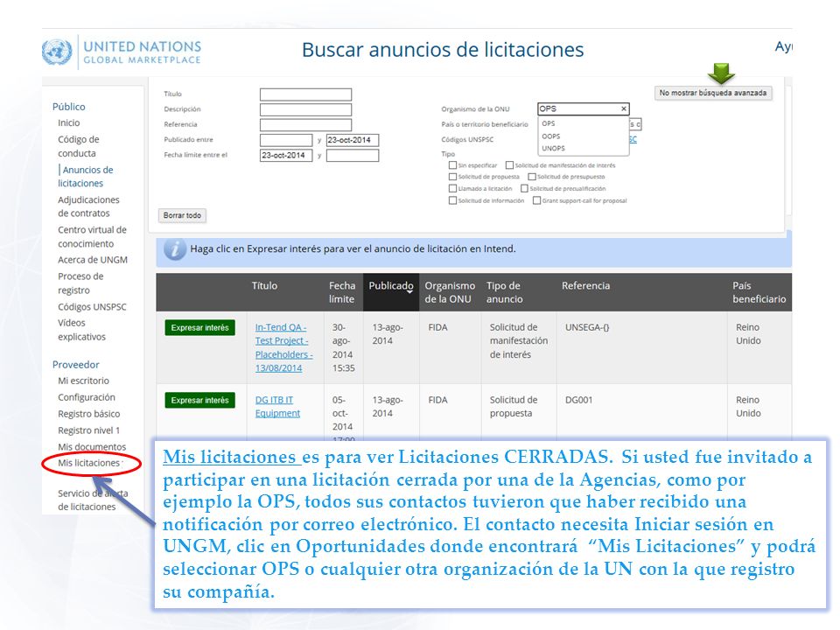Viewport: 840px width, 630px height.
Task: Open Configuración under Proveedor
Action: 87,397
